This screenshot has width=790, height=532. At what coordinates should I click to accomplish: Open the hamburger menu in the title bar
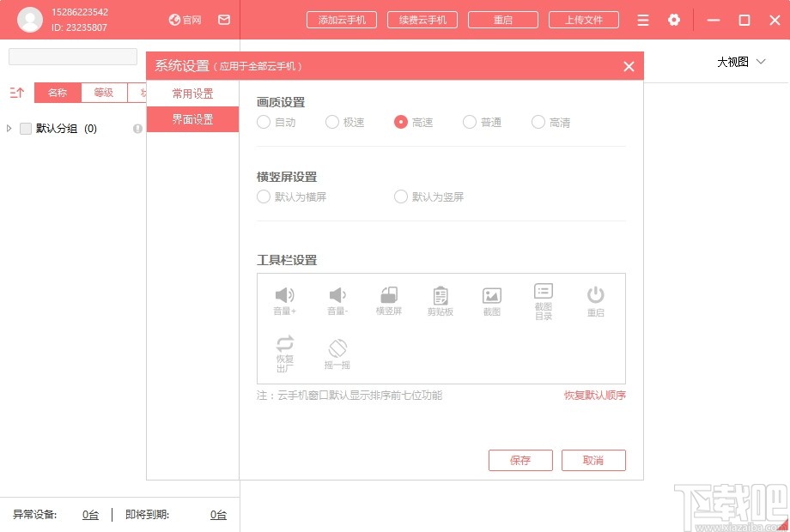(x=642, y=20)
